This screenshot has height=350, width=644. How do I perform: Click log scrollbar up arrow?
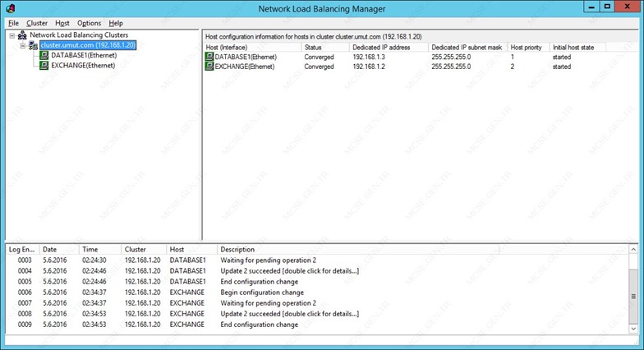pos(633,250)
